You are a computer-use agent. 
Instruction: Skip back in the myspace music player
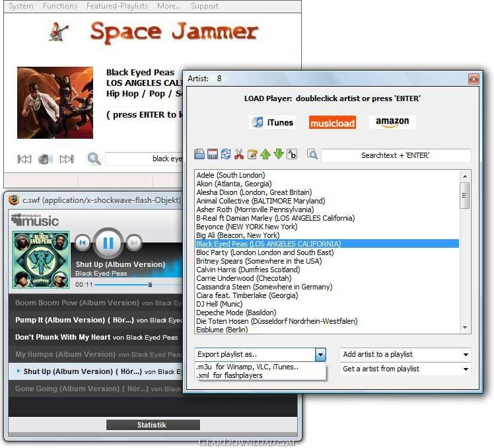[x=83, y=243]
